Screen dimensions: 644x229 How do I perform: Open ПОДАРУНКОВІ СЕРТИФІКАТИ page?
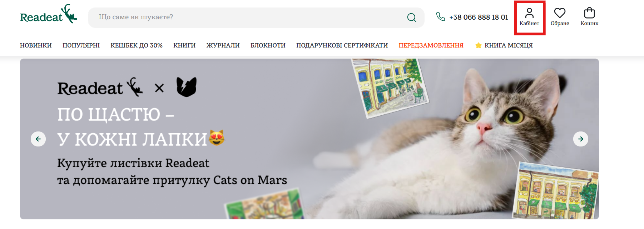point(342,45)
